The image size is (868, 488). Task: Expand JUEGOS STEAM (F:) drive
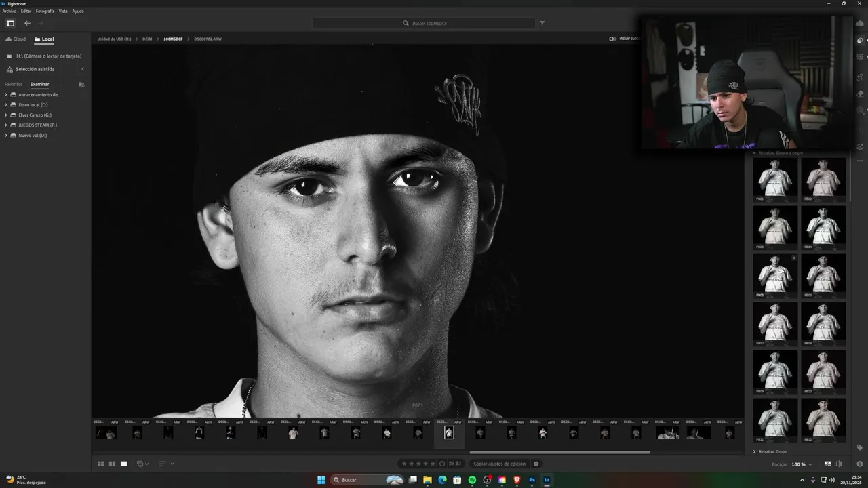click(x=5, y=125)
